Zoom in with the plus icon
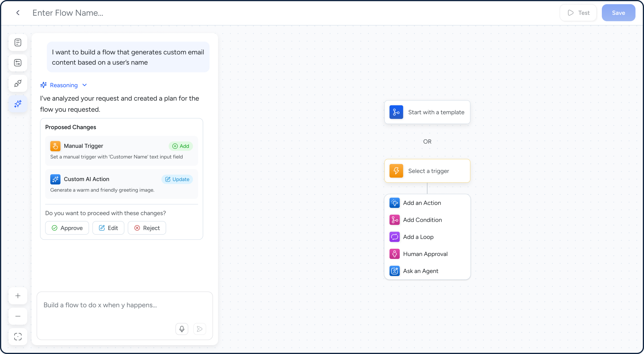Screen dimensions: 644x354 point(18,296)
